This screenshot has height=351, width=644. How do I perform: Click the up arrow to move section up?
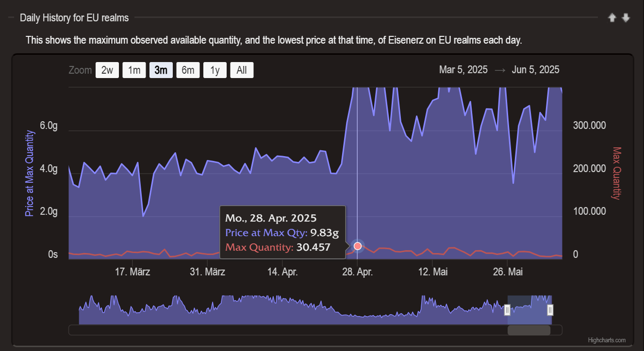tap(612, 17)
